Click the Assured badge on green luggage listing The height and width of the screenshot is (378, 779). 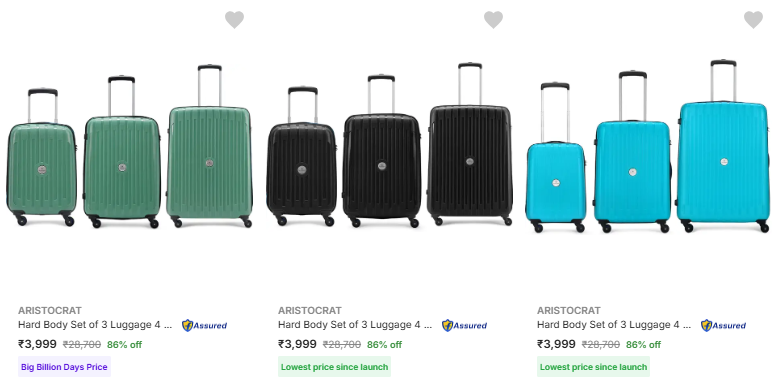[x=204, y=325]
